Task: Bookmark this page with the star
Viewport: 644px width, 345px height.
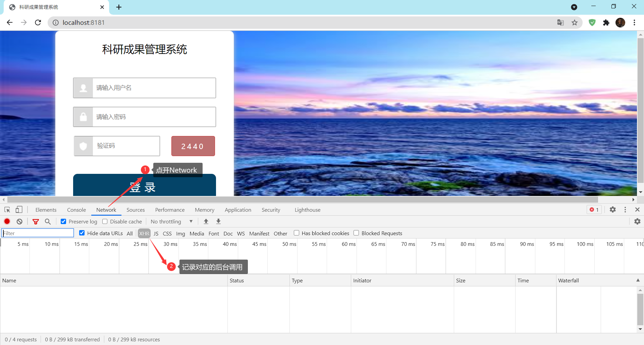Action: point(575,22)
